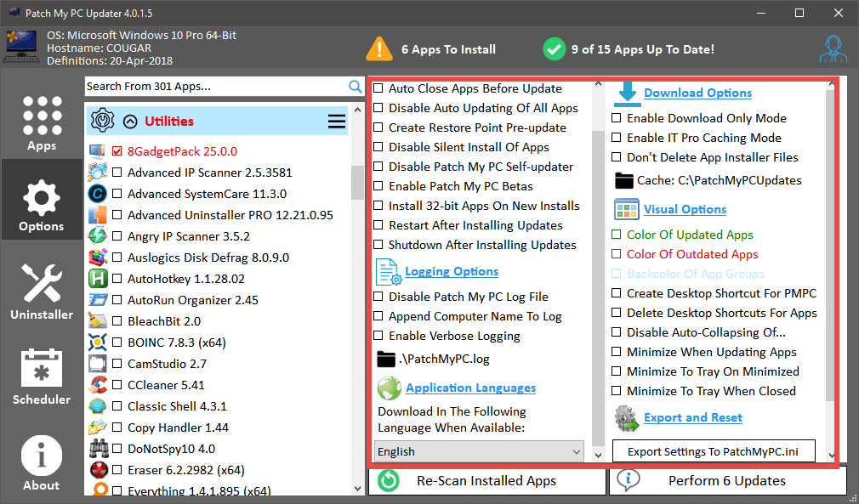Viewport: 859px width, 504px height.
Task: Collapse the Utilities group chevron
Action: [x=130, y=122]
